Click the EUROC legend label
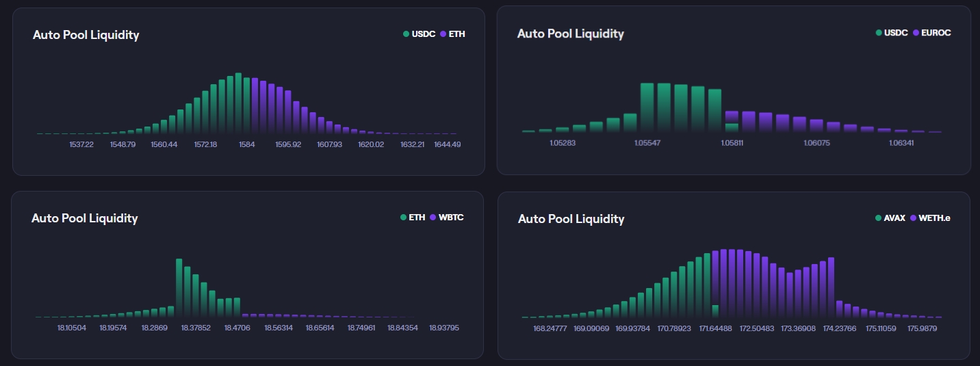 coord(936,33)
